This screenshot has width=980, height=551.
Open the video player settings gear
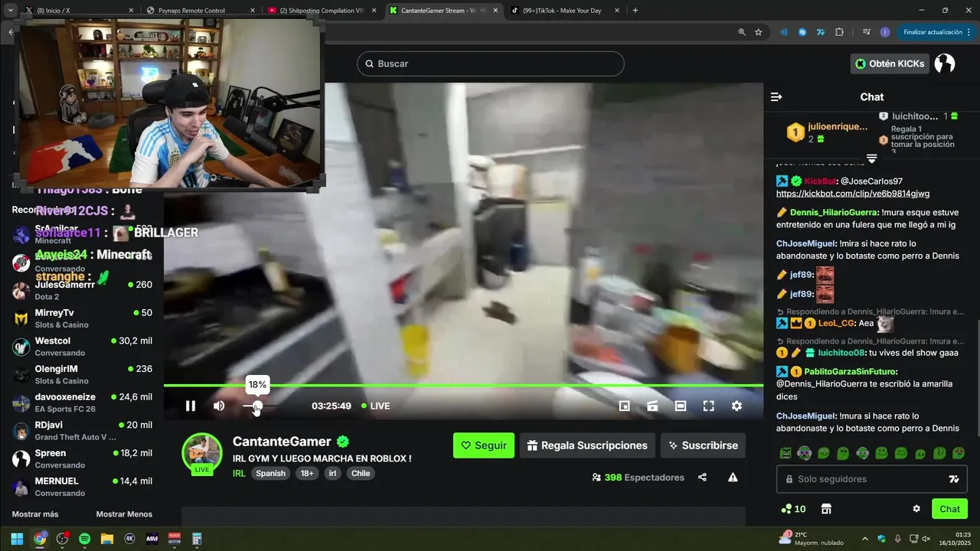coord(737,406)
